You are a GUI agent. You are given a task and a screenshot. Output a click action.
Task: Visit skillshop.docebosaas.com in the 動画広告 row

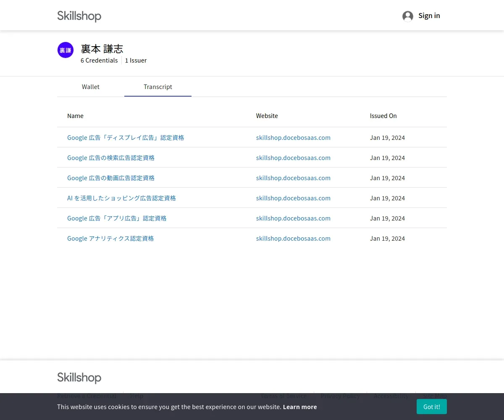tap(293, 178)
